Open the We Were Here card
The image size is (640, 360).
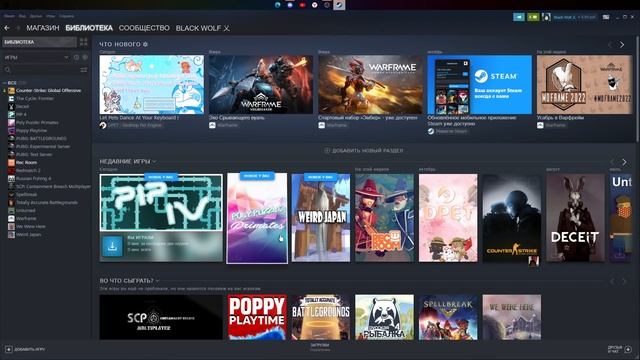click(512, 317)
